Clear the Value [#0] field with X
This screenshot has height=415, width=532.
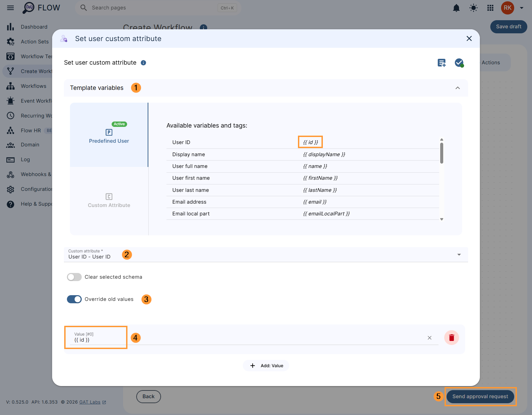[x=429, y=338]
